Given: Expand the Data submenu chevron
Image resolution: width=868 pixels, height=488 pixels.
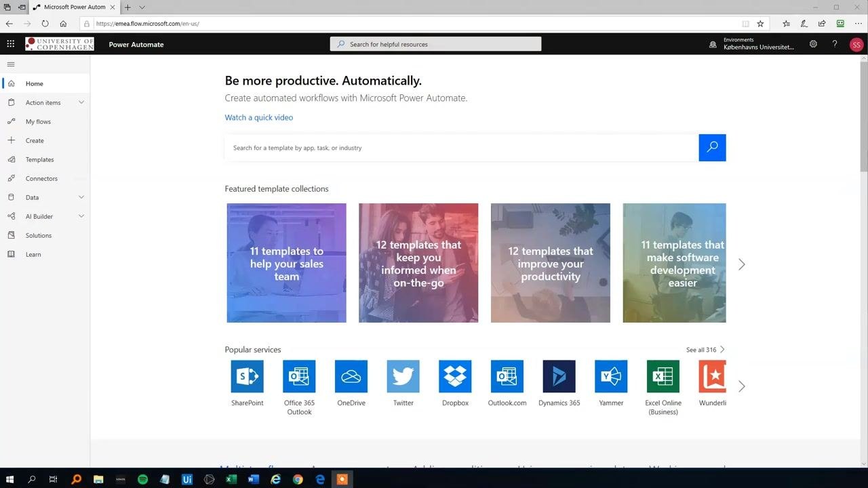Looking at the screenshot, I should click(81, 197).
